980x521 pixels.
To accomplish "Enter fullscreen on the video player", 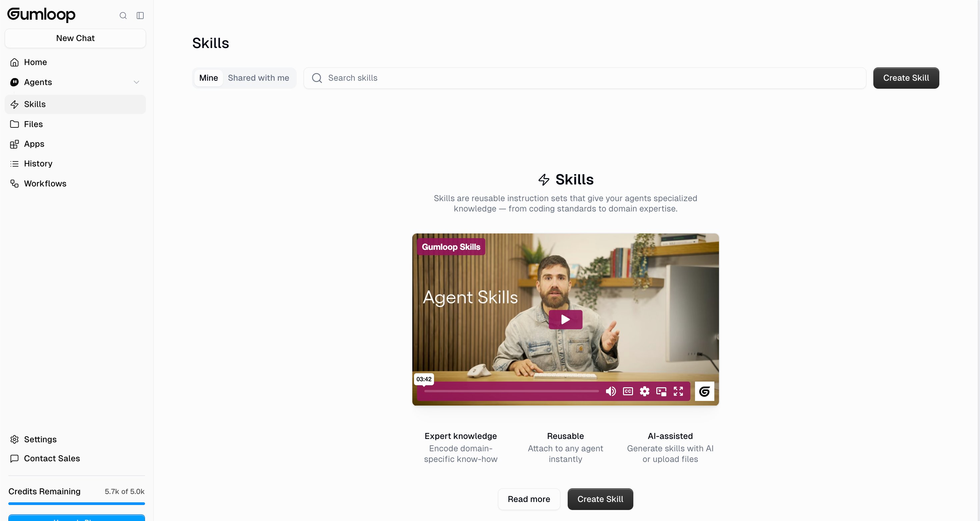I will pyautogui.click(x=678, y=391).
